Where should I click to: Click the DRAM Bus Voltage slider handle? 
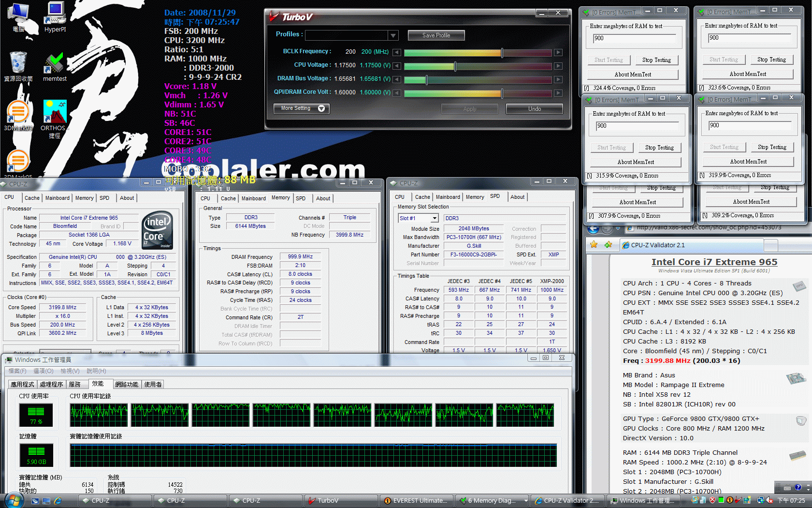point(426,79)
